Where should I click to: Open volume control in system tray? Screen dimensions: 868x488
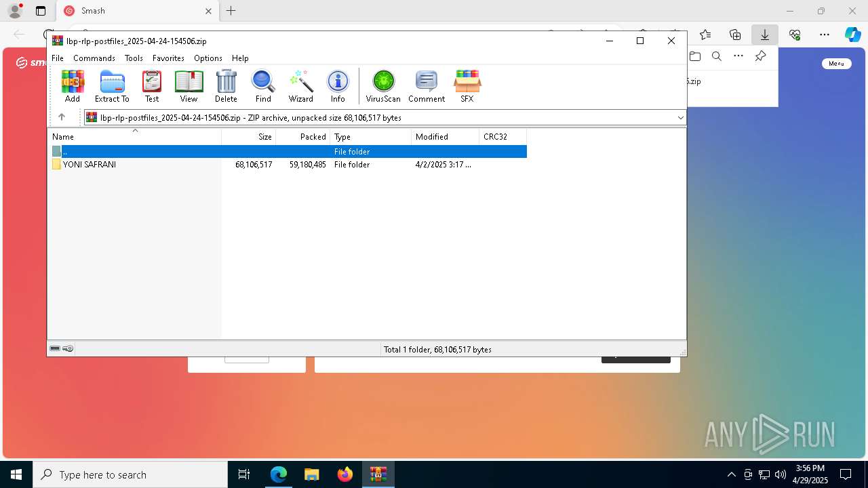pyautogui.click(x=781, y=474)
